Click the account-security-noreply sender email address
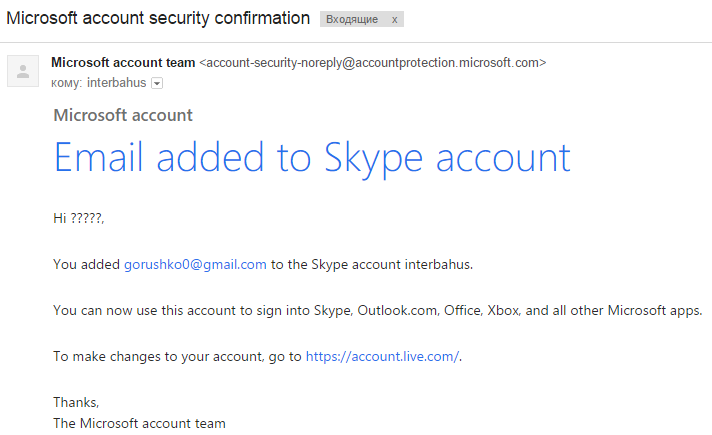This screenshot has height=435, width=712. coord(373,63)
